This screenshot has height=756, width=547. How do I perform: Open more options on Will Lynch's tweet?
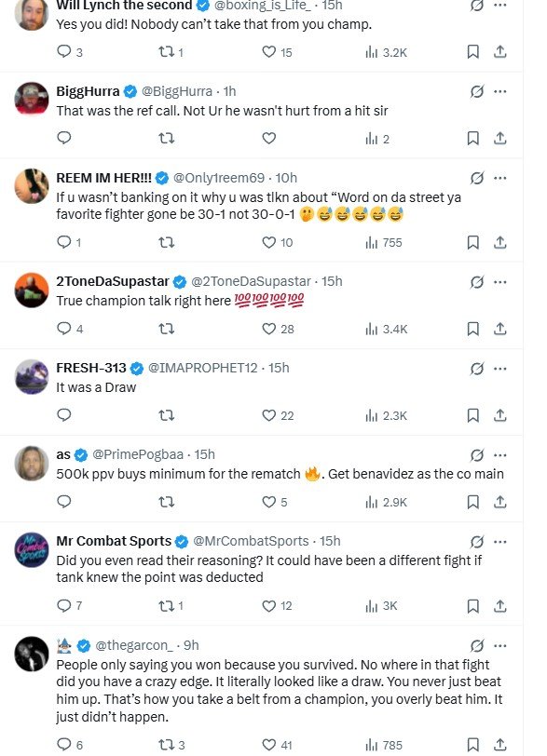[x=500, y=8]
